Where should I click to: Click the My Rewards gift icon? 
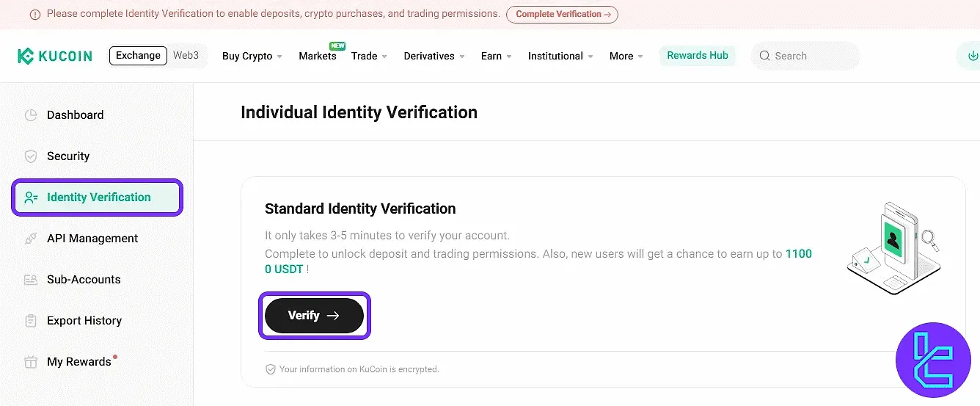click(x=31, y=362)
